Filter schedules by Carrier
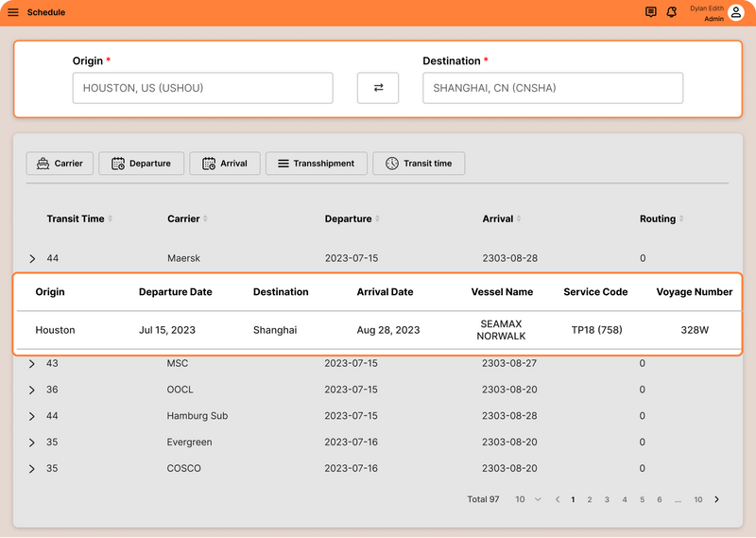 pos(60,164)
